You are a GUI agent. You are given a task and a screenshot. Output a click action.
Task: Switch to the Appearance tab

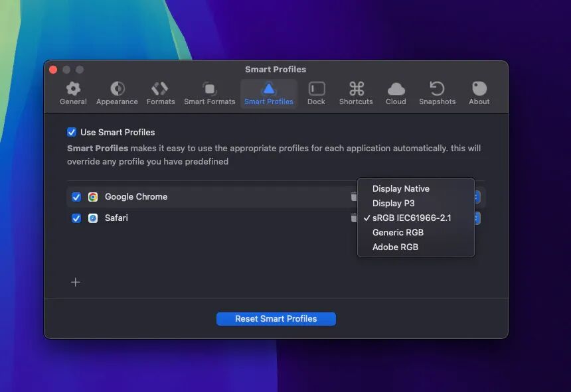(117, 93)
